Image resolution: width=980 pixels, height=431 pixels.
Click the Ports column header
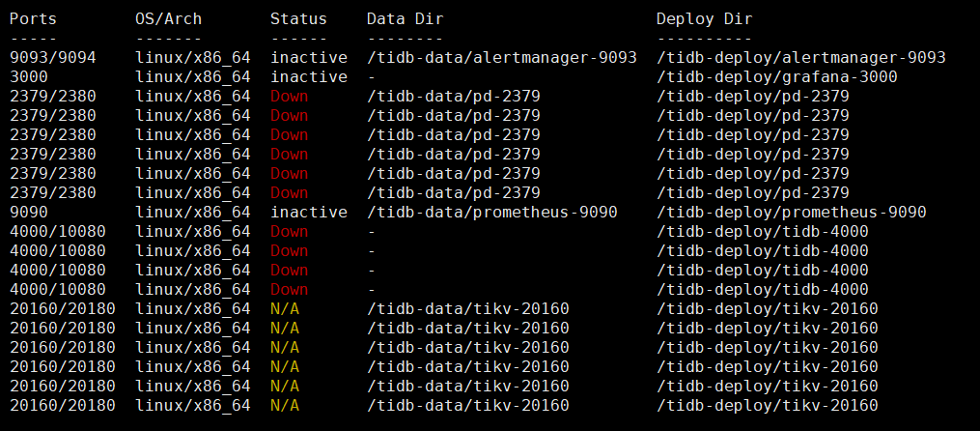[x=34, y=18]
